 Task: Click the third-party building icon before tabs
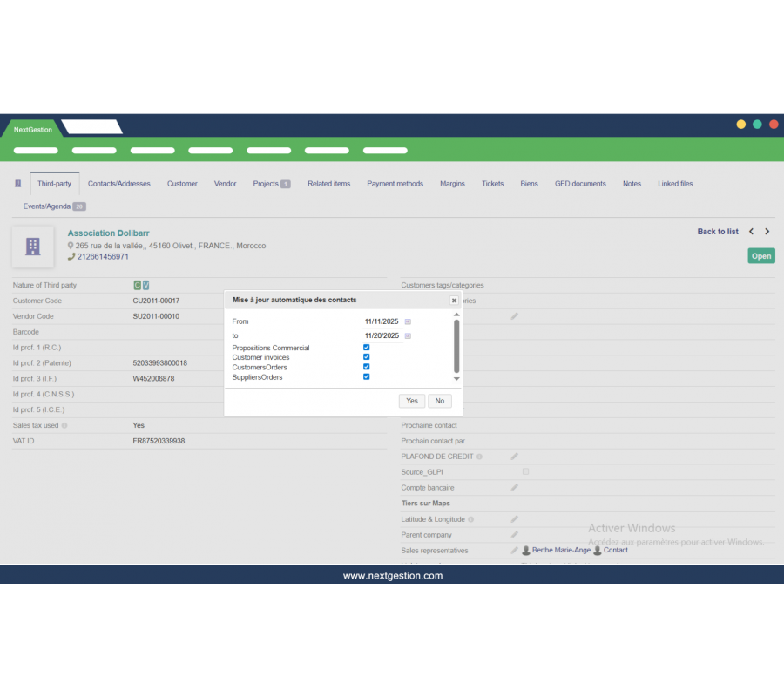(18, 184)
